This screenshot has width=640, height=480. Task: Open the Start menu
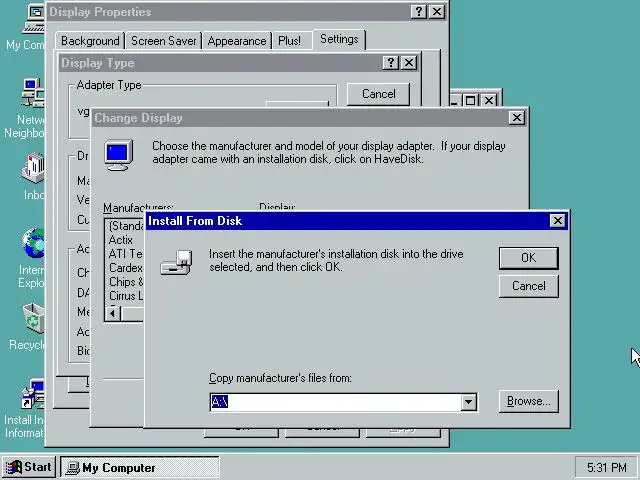coord(29,467)
